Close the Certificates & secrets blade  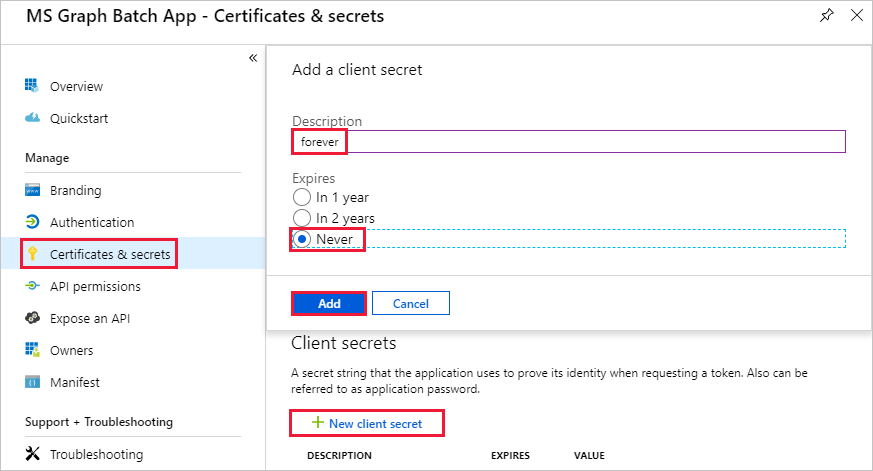[x=857, y=15]
